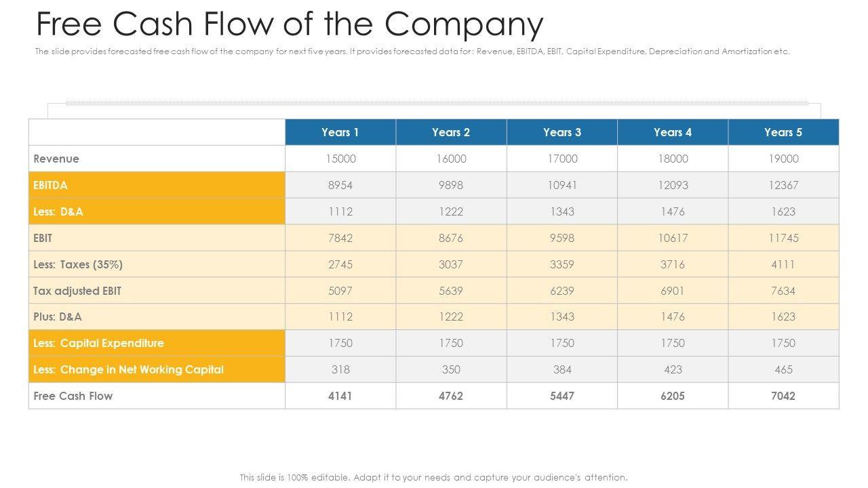Select the Less: Taxes (35%) label

(x=78, y=264)
